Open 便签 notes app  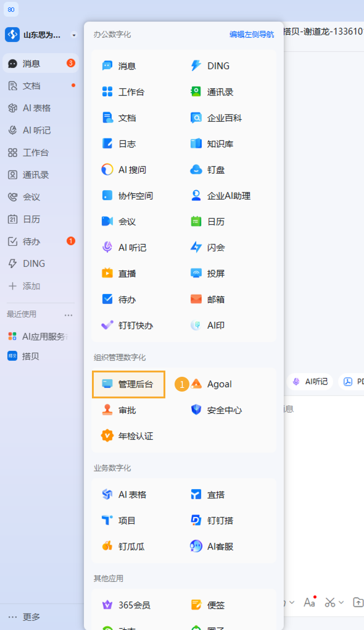click(207, 605)
